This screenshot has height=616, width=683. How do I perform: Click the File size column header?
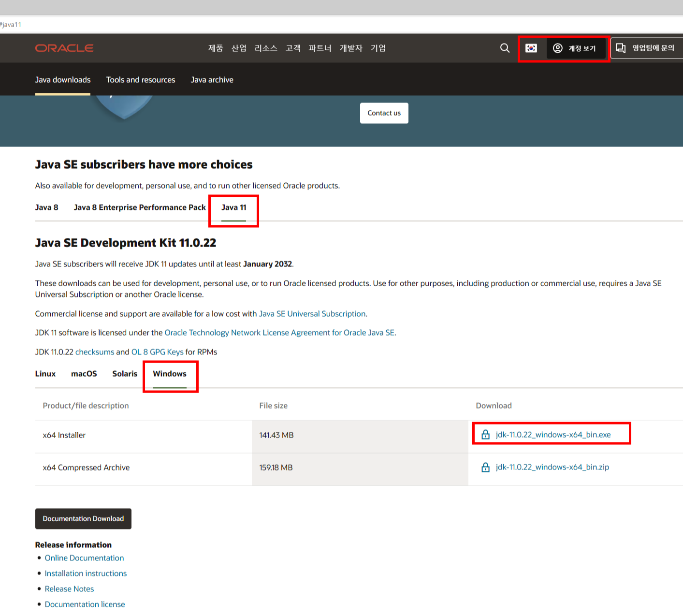tap(273, 406)
